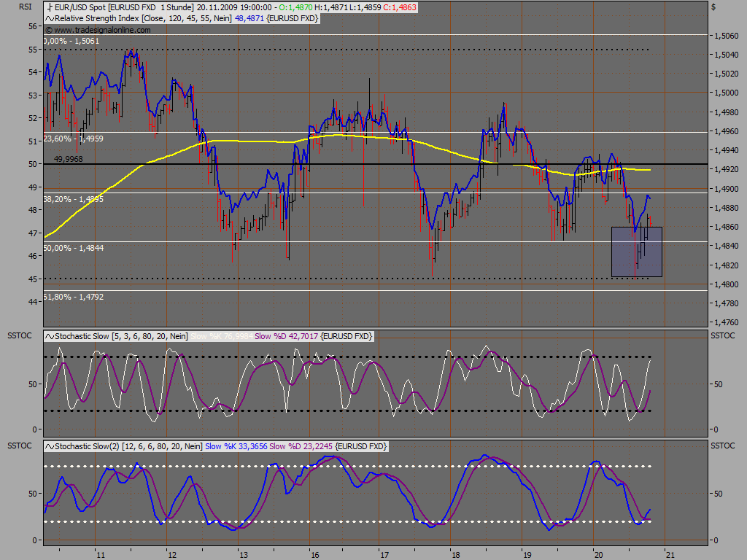Click the bar-chart icon before EUR/USD Spot legend
This screenshot has width=747, height=560.
tap(50, 7)
